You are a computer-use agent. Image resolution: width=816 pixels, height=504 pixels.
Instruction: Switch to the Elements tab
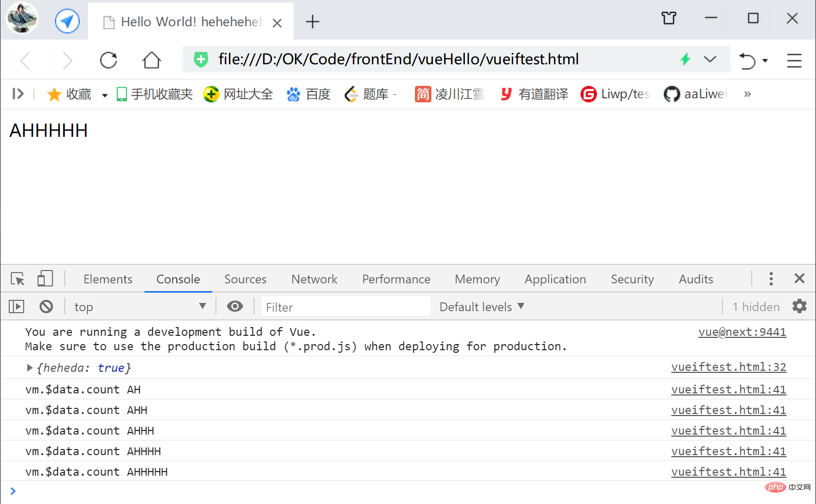point(108,279)
